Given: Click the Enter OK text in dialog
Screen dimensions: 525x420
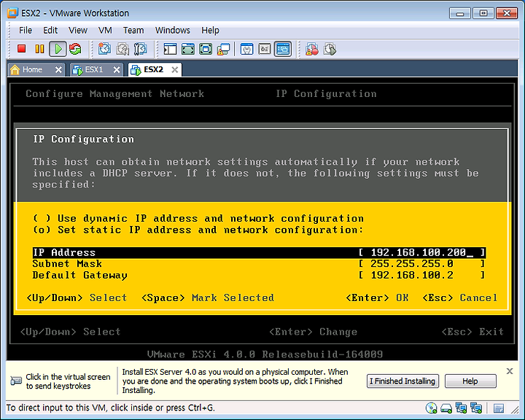Looking at the screenshot, I should [x=377, y=297].
